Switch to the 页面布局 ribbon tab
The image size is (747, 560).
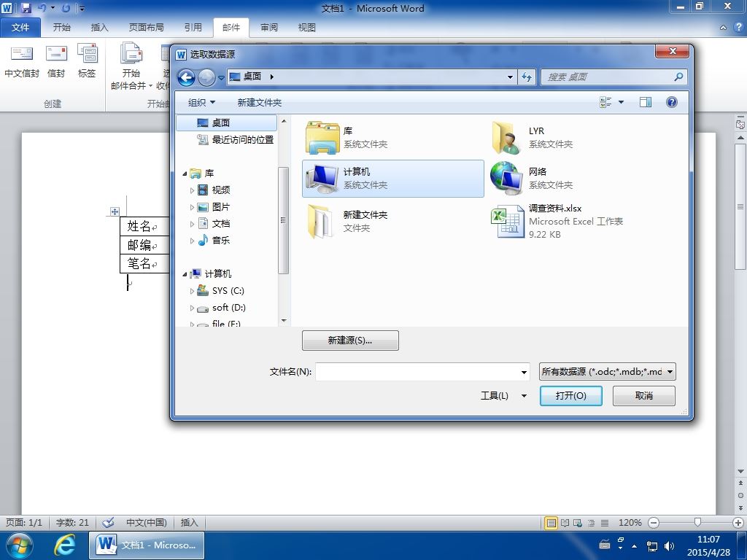pos(146,27)
